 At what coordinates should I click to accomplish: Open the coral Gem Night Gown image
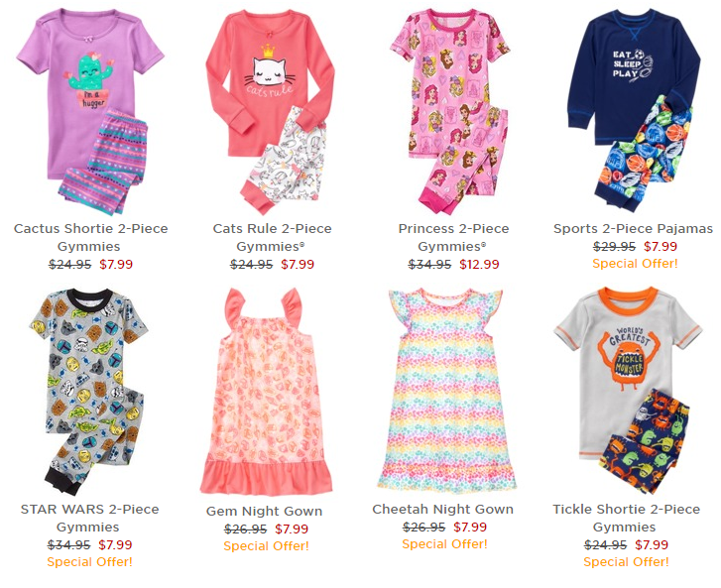tap(266, 392)
